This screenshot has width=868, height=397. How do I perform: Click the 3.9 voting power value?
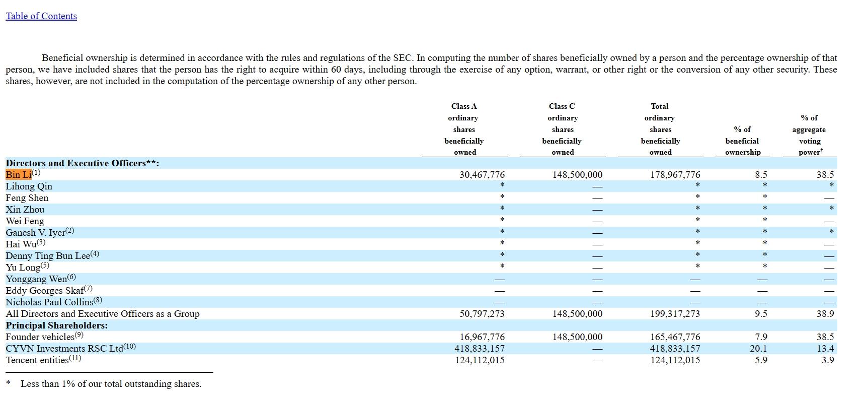828,360
